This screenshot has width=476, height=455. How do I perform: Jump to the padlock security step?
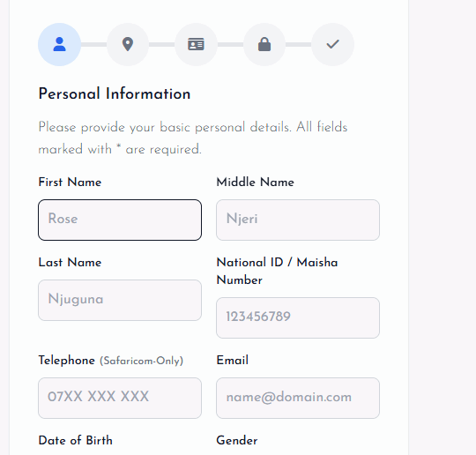[264, 44]
